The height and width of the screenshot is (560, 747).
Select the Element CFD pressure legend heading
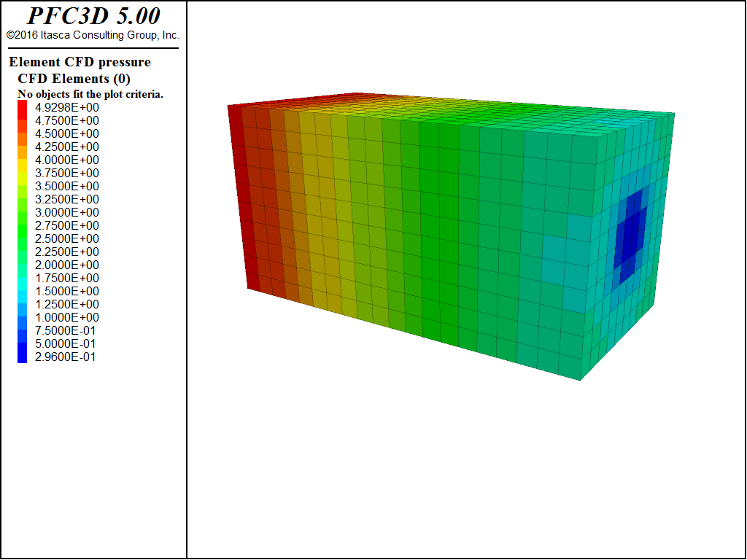click(x=80, y=62)
